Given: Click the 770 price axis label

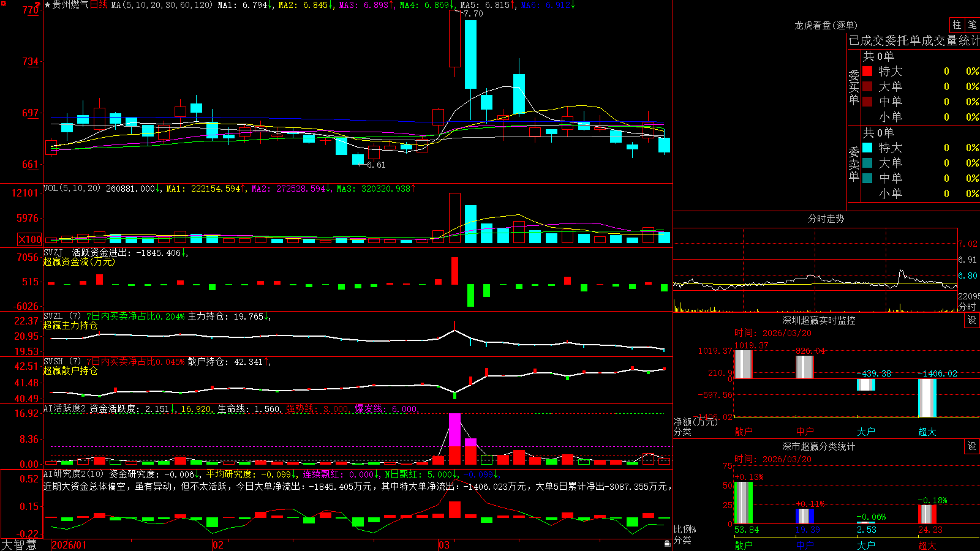Looking at the screenshot, I should click(x=30, y=10).
